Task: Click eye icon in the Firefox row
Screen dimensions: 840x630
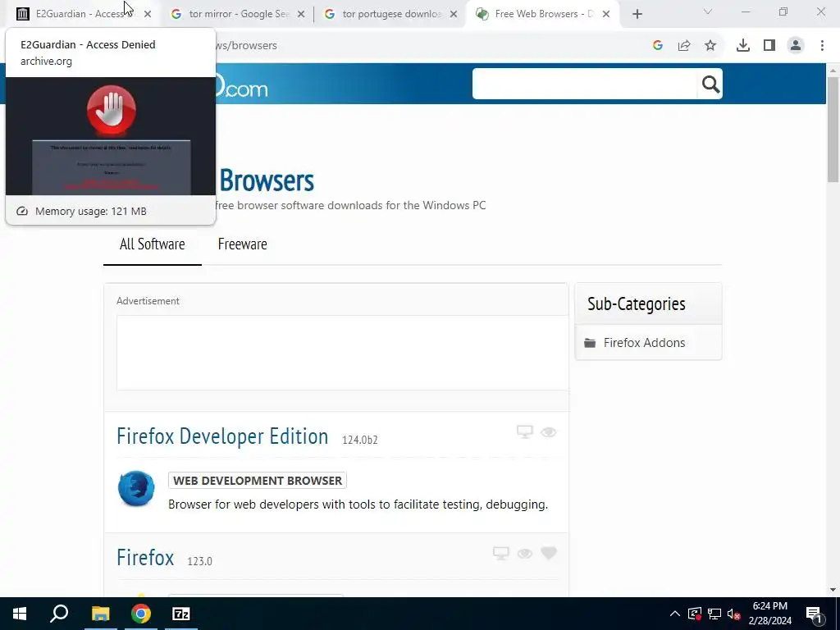Action: point(525,554)
